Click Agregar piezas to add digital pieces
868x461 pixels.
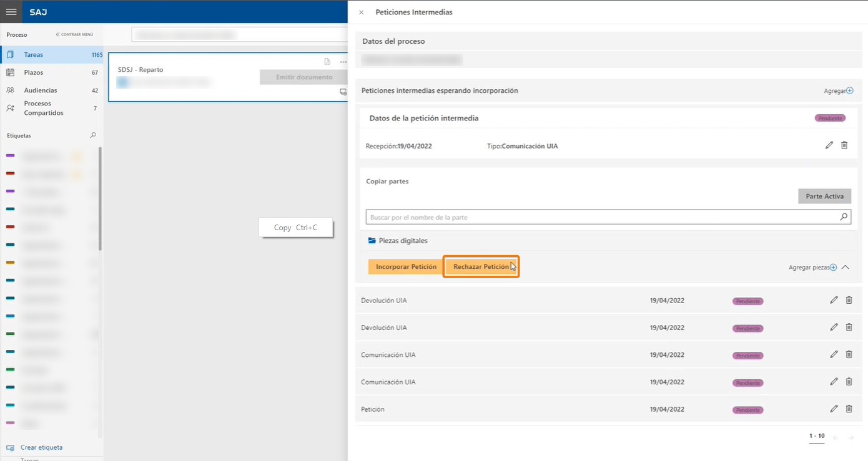coord(812,267)
